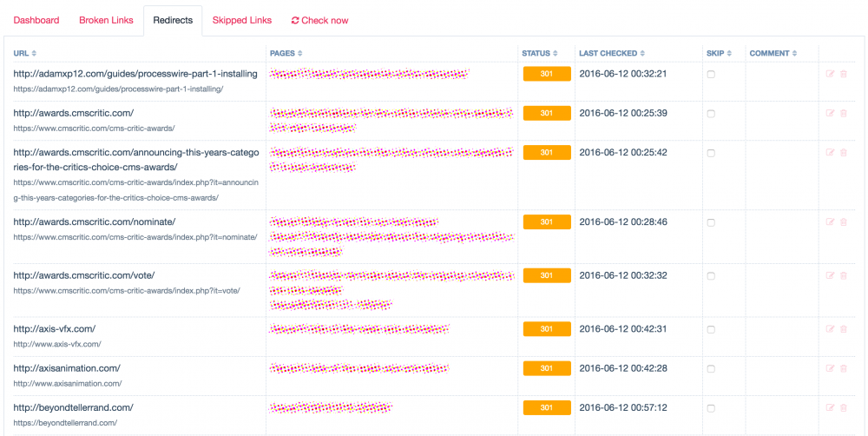This screenshot has width=868, height=436.
Task: Sort table by Skip column
Action: [719, 53]
